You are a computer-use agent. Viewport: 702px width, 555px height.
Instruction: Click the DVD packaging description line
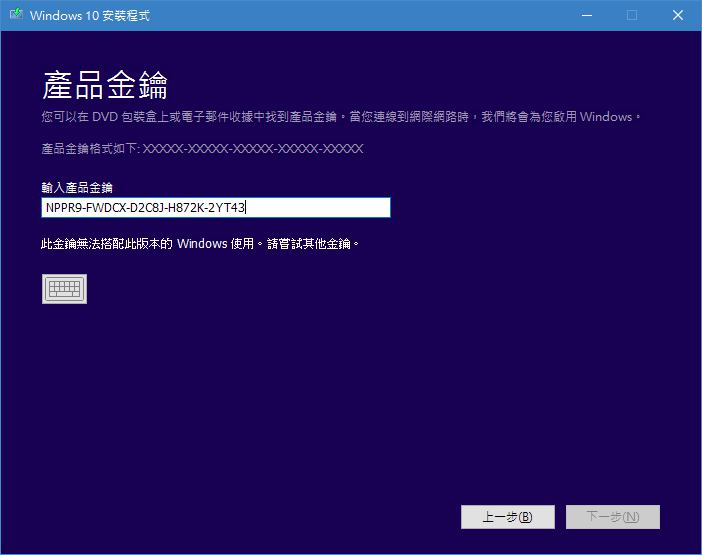[x=341, y=117]
